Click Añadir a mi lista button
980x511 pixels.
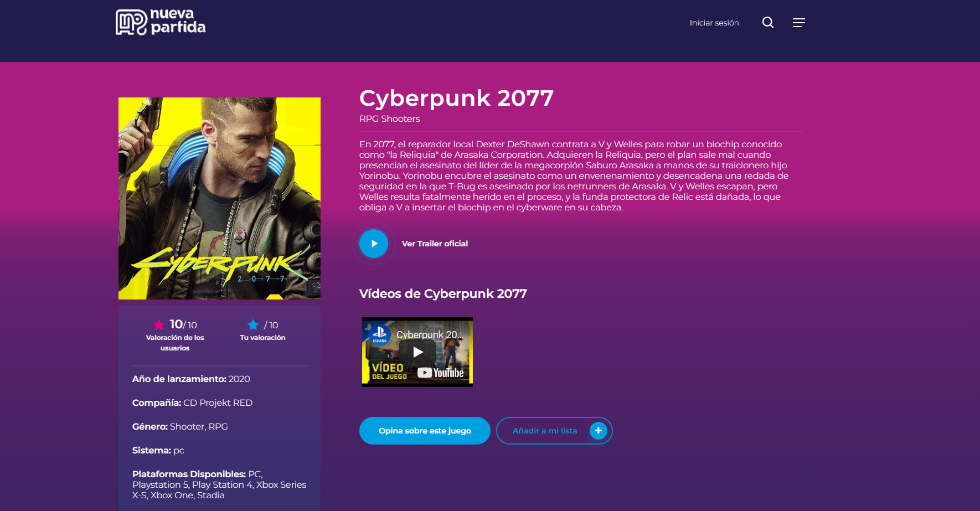click(554, 431)
